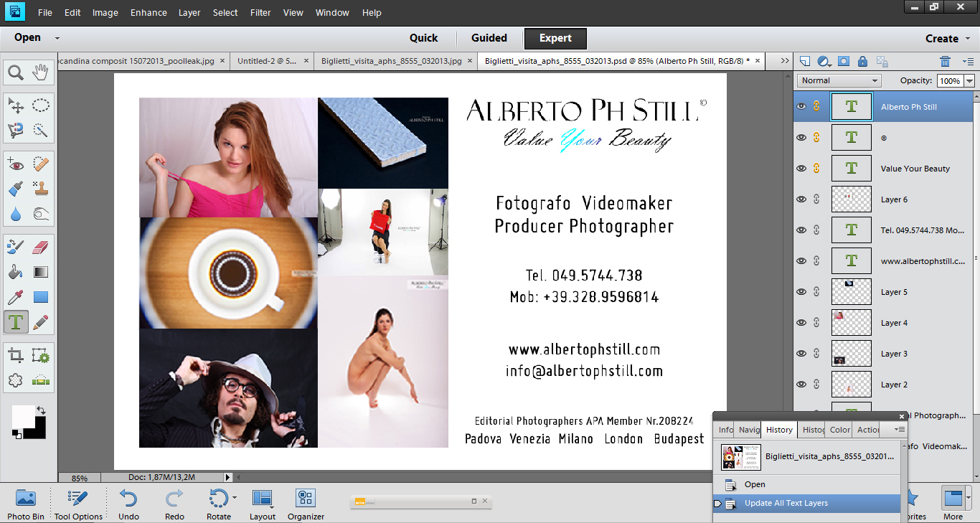Toggle visibility of Layer 5

click(x=801, y=292)
